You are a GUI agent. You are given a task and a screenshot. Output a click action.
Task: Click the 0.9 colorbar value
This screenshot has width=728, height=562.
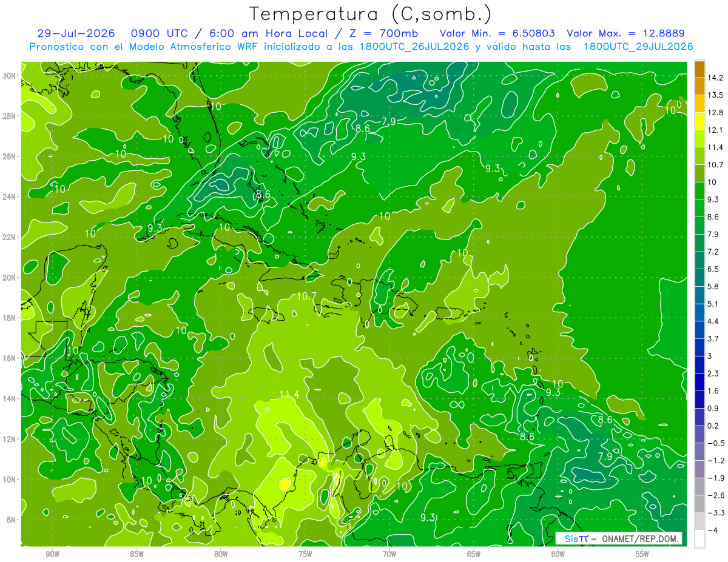(713, 408)
